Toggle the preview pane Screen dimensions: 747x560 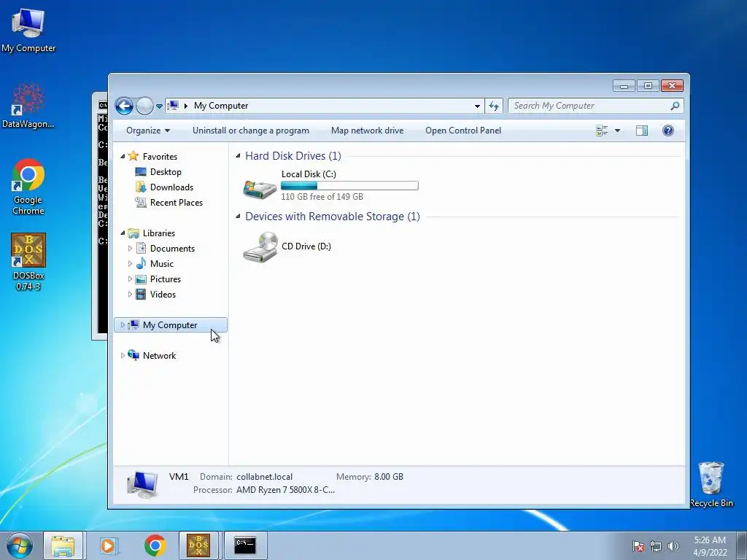[x=642, y=131]
